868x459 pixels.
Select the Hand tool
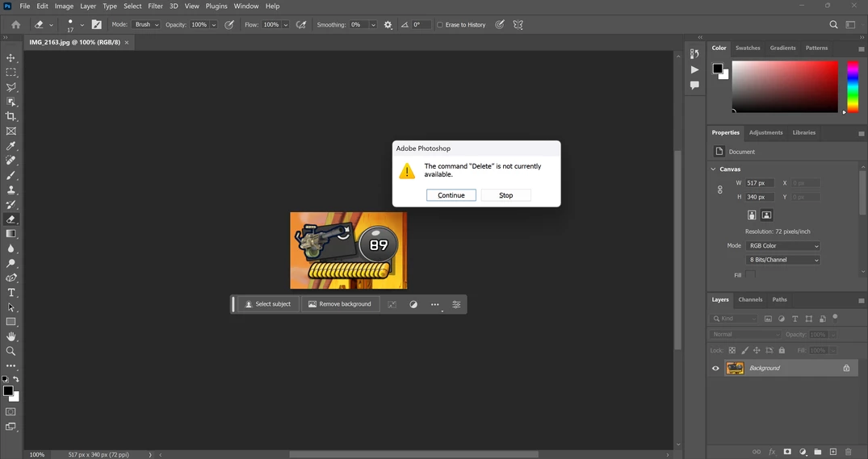coord(11,336)
